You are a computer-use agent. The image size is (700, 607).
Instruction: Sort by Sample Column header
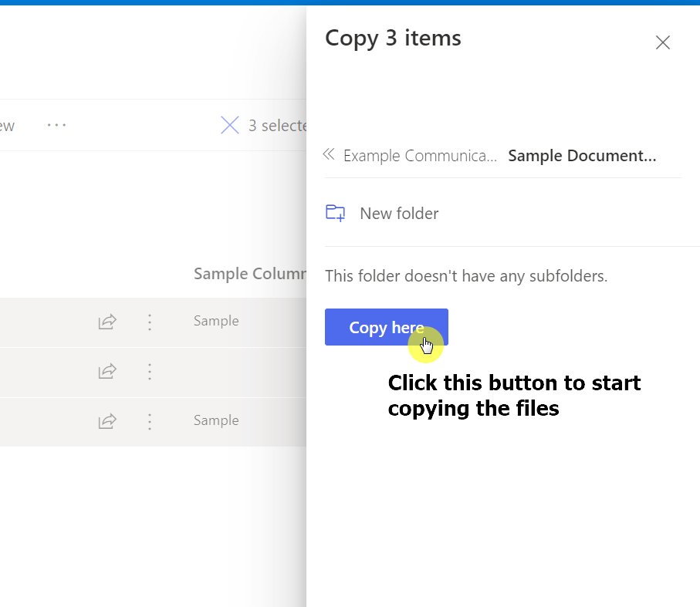[x=250, y=273]
